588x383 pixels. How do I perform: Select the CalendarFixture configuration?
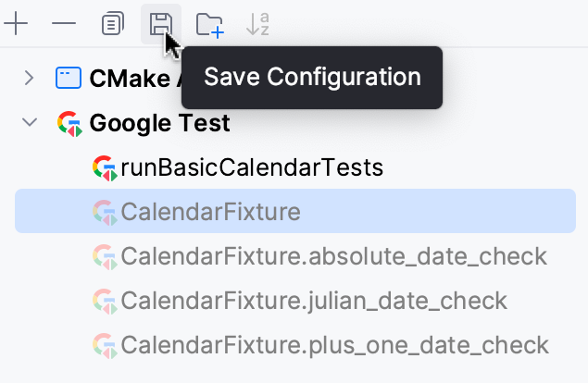210,212
